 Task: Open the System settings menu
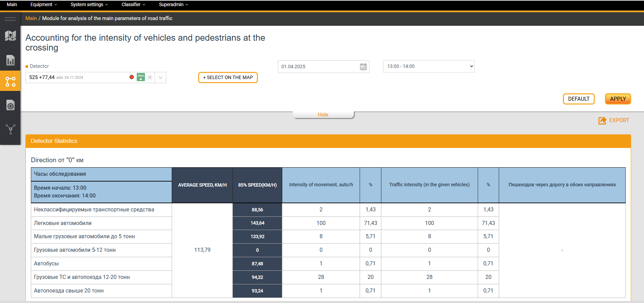89,4
